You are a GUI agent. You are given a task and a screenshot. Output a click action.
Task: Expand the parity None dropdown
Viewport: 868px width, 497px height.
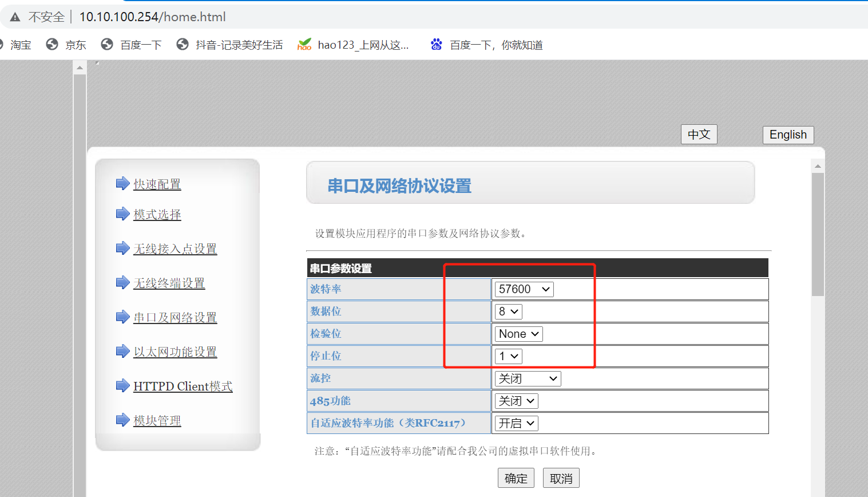pos(518,334)
